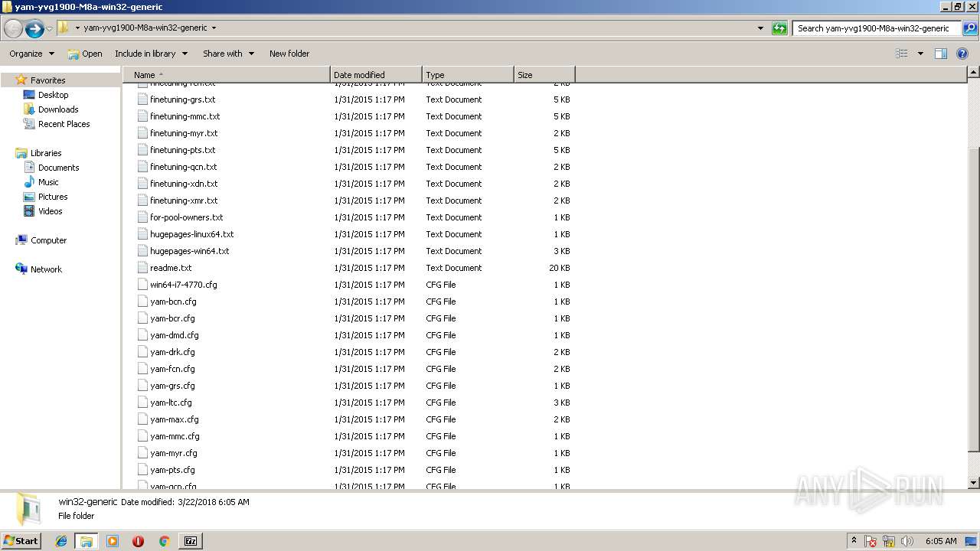Open Recent Places in navigation pane
Image resolution: width=980 pixels, height=551 pixels.
coord(64,124)
